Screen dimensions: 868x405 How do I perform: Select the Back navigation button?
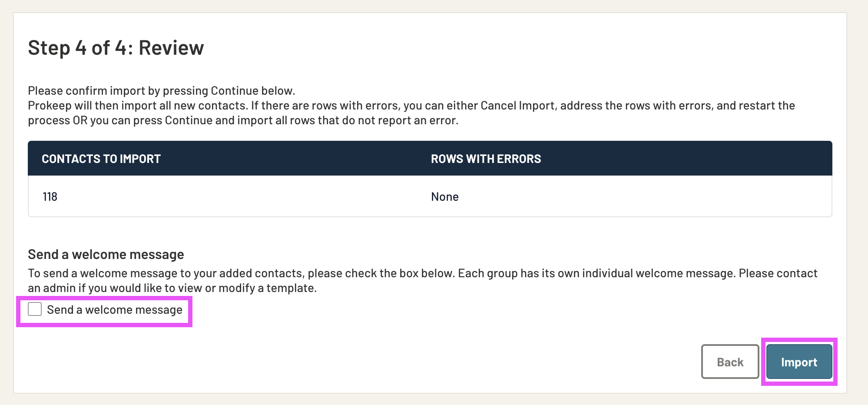click(x=729, y=362)
